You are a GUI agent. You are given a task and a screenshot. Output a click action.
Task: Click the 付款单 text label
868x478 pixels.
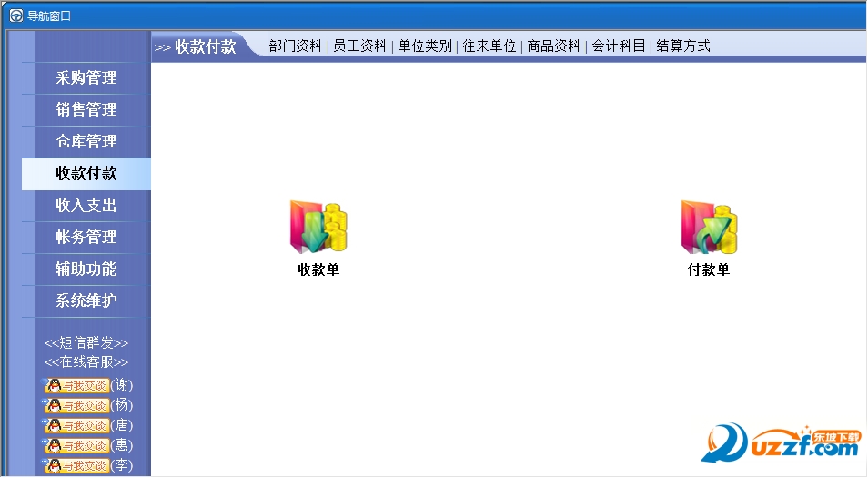pos(709,270)
